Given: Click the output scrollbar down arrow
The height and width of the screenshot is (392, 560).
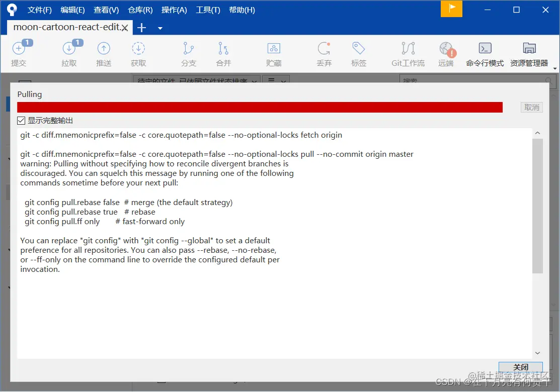Looking at the screenshot, I should (537, 353).
